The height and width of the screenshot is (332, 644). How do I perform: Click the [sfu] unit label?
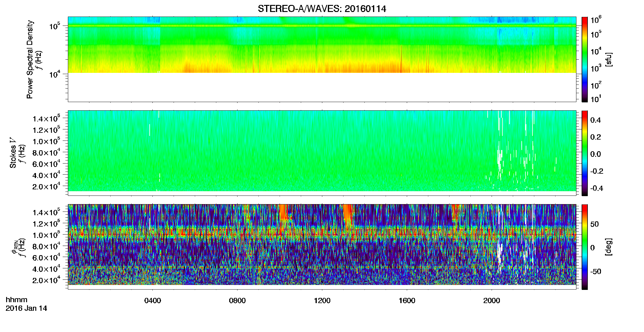click(x=608, y=59)
